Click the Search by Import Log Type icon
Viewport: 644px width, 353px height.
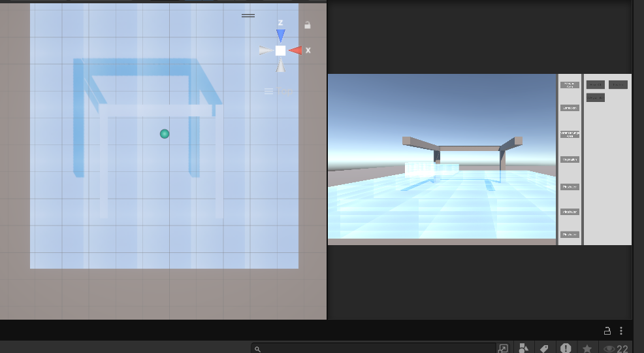[566, 348]
